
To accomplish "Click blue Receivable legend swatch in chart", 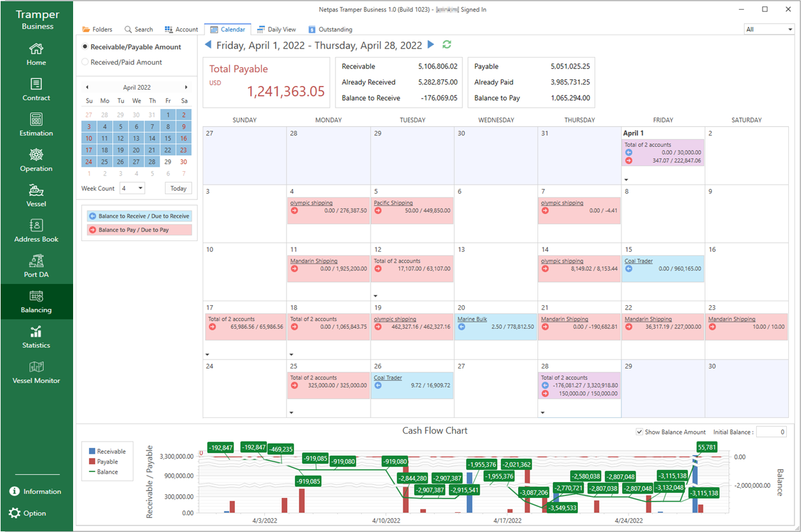I will coord(92,452).
